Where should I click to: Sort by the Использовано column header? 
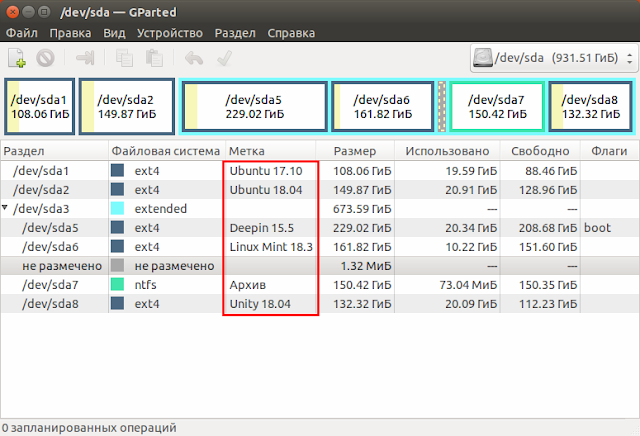(x=447, y=151)
